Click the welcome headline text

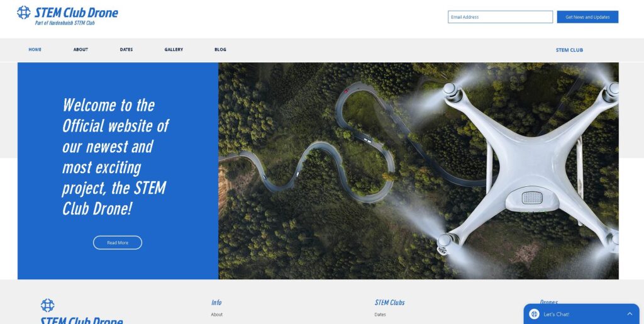(x=116, y=157)
